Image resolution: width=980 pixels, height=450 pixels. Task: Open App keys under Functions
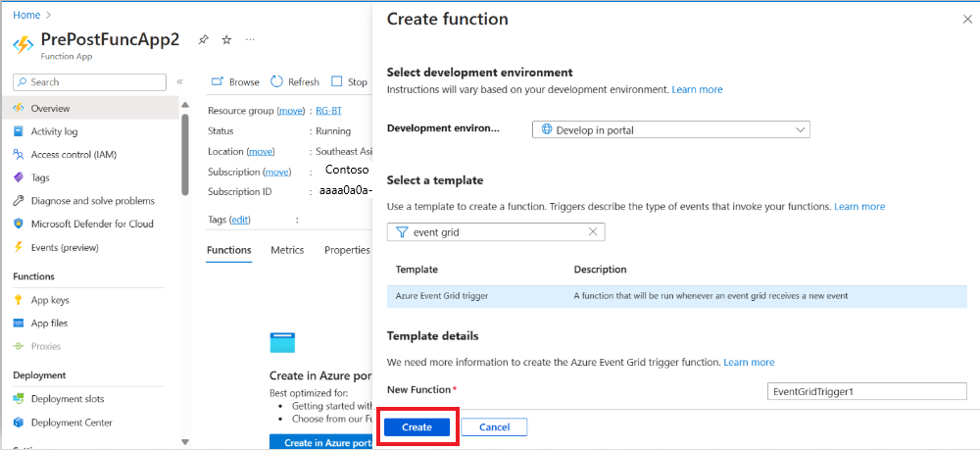(50, 300)
